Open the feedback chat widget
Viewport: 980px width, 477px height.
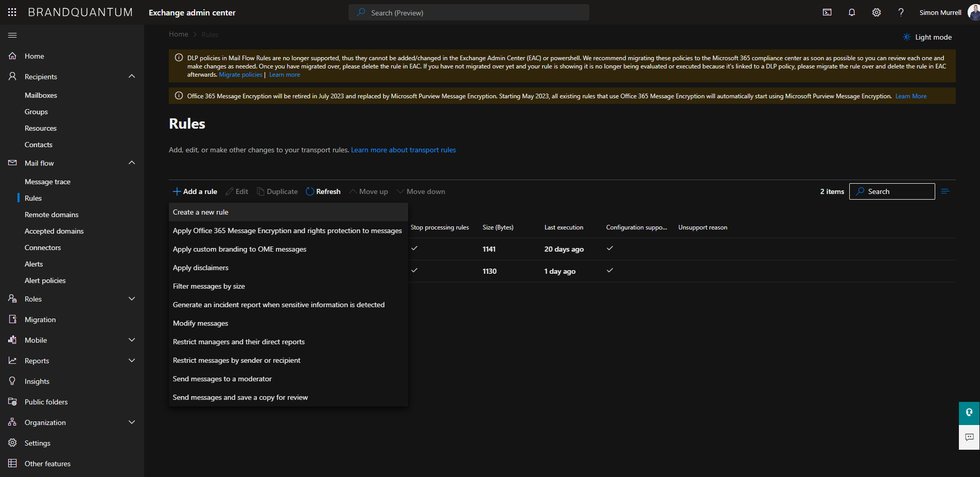point(969,437)
